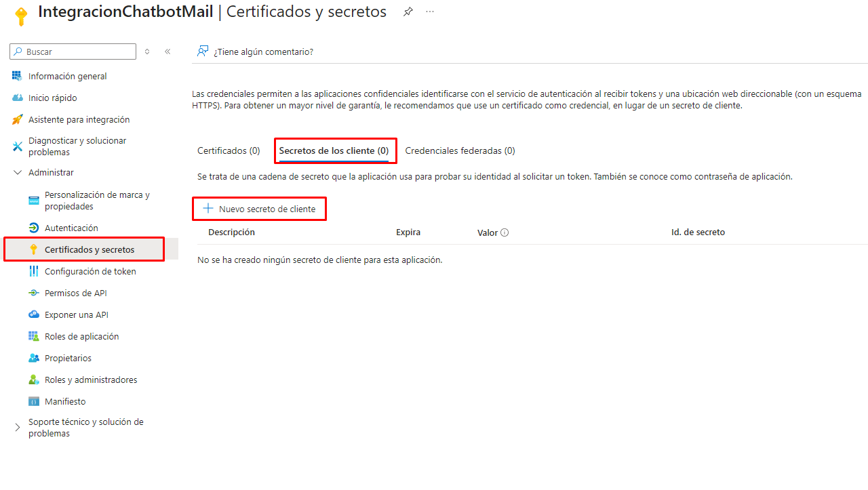Screen dimensions: 868x490
Task: Click the Inicio rápido cloud icon
Action: pyautogui.click(x=18, y=98)
